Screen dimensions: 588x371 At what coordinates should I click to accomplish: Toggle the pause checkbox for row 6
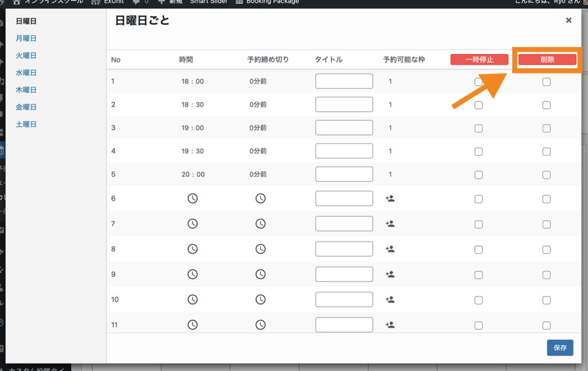478,199
